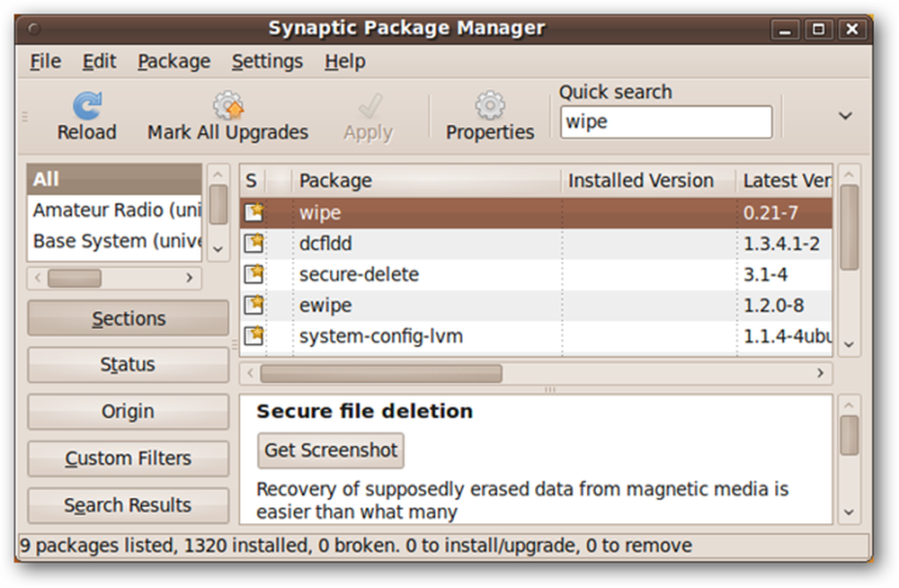This screenshot has height=588, width=899.
Task: Click the sections list vertical scrollbar thumb
Action: 218,205
